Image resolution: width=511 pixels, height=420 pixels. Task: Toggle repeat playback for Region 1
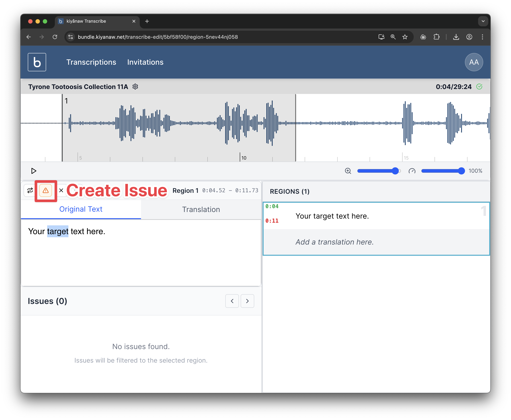pos(30,190)
